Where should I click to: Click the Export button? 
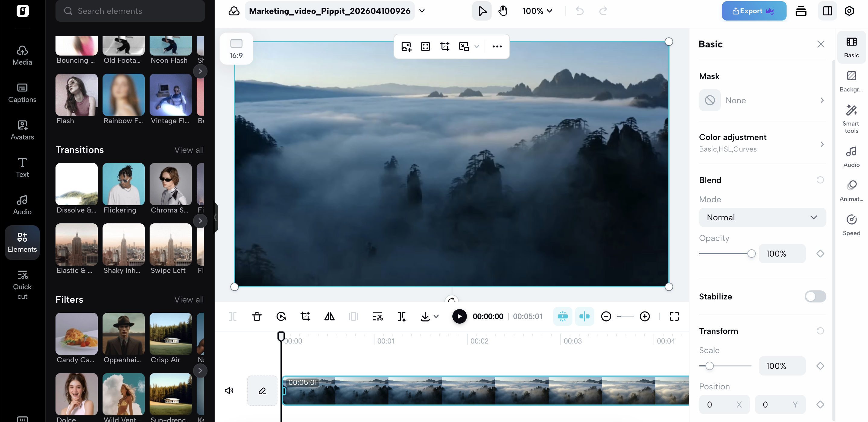pos(754,11)
